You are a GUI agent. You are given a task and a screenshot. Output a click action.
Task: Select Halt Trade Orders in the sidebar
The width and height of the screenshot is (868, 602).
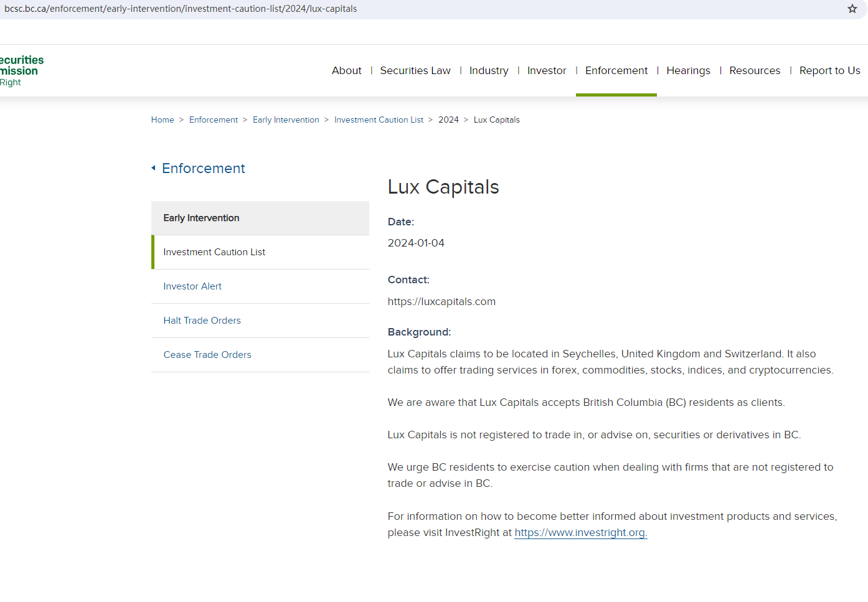pos(260,321)
